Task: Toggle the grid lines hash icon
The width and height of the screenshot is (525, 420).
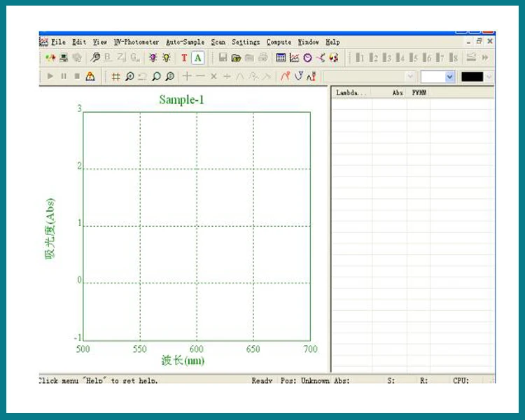Action: 115,77
